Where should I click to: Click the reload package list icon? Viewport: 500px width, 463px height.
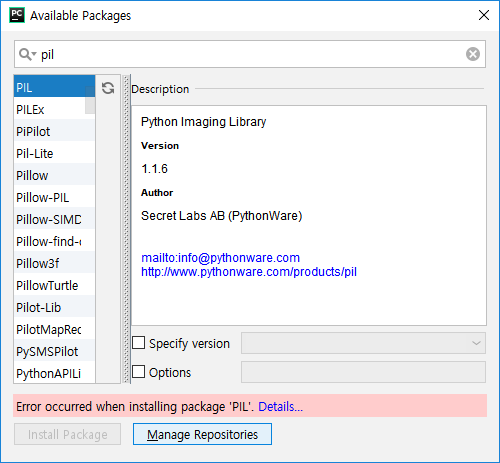pos(108,88)
